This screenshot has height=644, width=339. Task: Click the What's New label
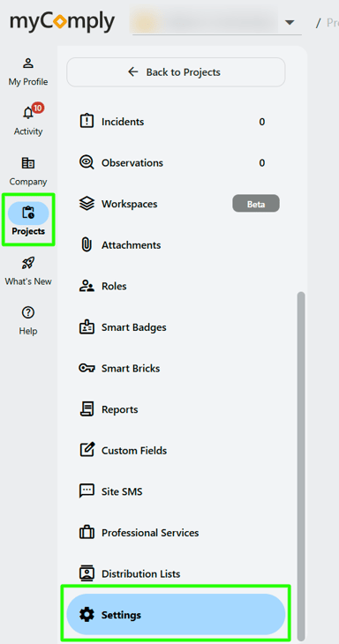point(28,281)
